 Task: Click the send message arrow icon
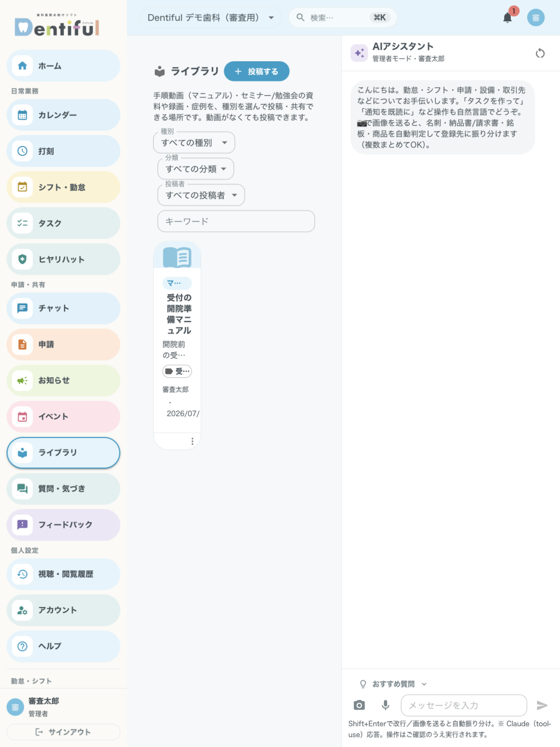[542, 705]
